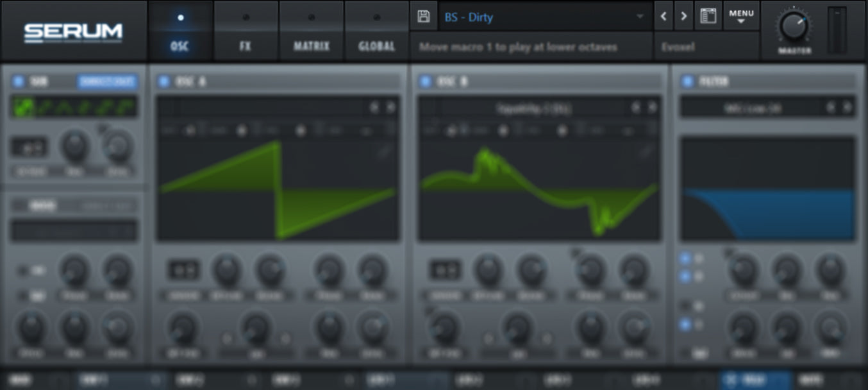Toggle the Filter module power switch
The width and height of the screenshot is (868, 390).
click(x=687, y=81)
